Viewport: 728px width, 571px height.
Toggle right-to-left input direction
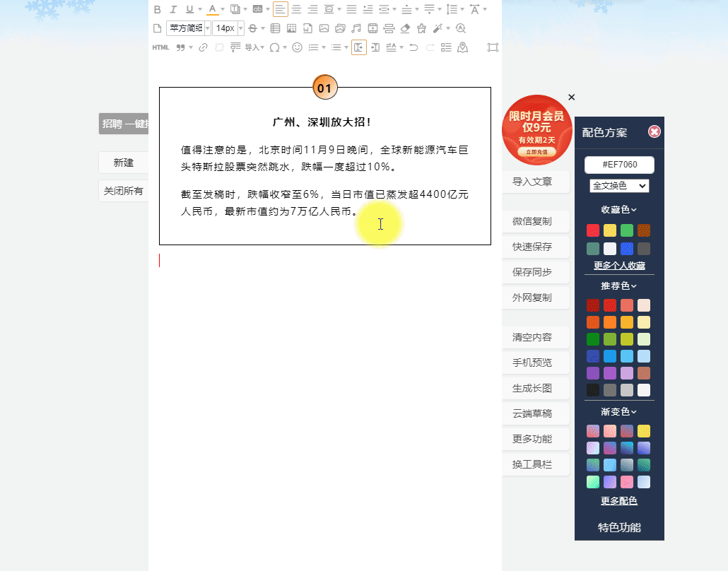point(375,47)
